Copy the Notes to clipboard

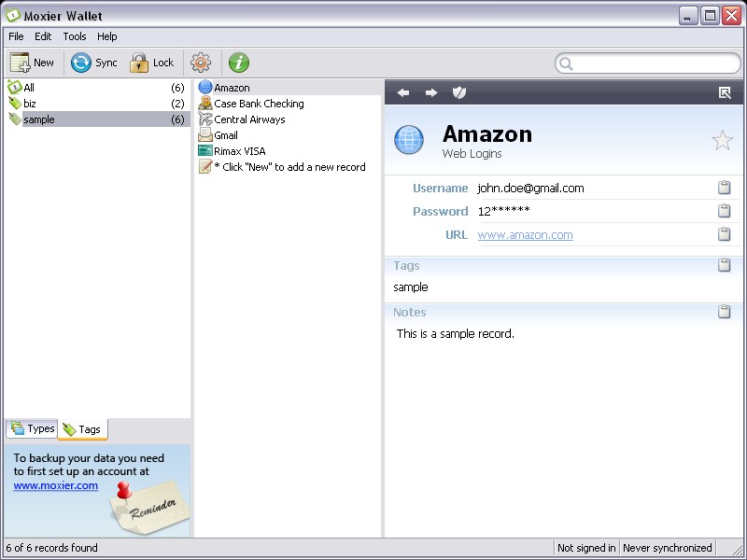(725, 312)
